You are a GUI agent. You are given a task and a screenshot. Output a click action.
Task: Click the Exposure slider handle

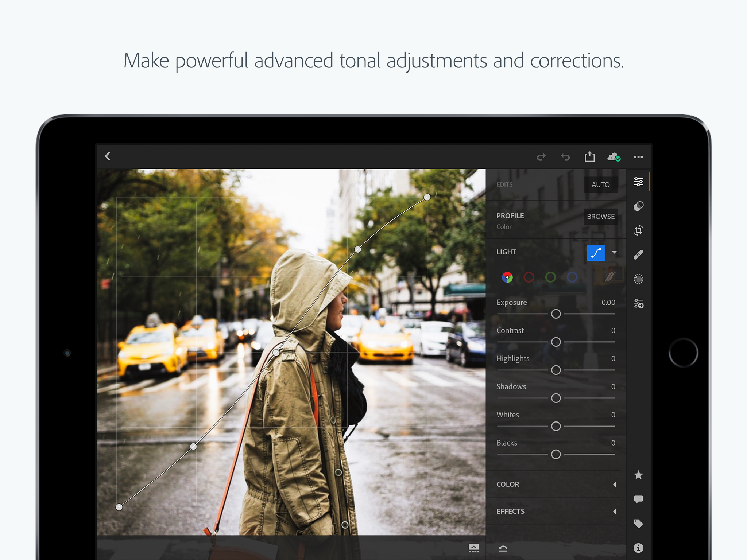tap(556, 314)
